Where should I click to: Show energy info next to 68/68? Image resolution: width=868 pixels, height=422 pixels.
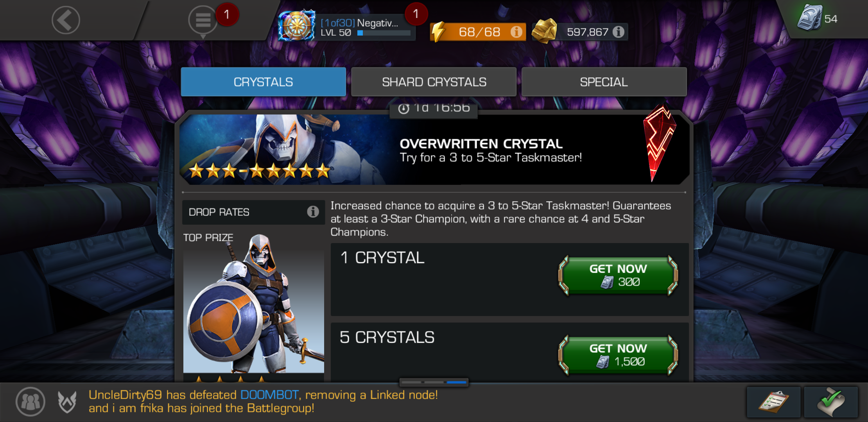point(516,32)
